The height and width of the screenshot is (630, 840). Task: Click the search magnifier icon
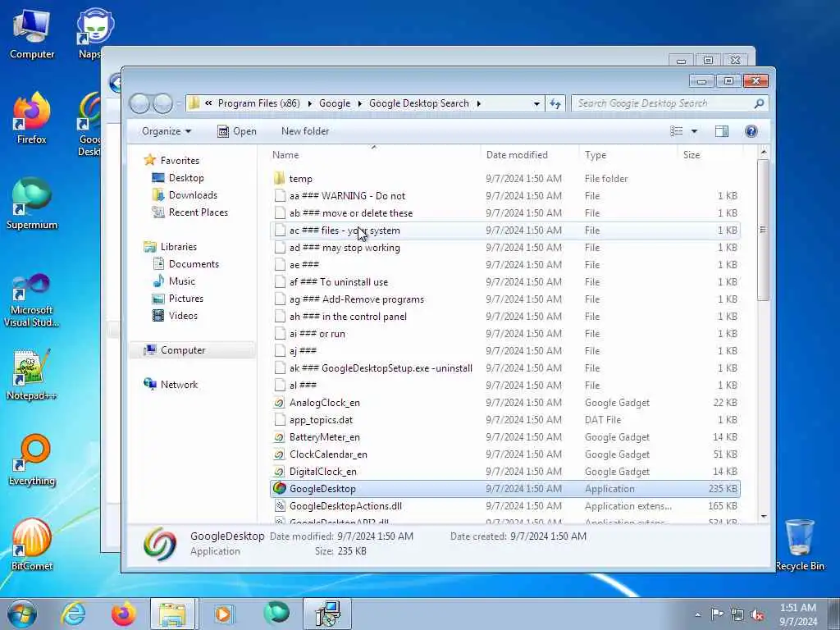759,103
